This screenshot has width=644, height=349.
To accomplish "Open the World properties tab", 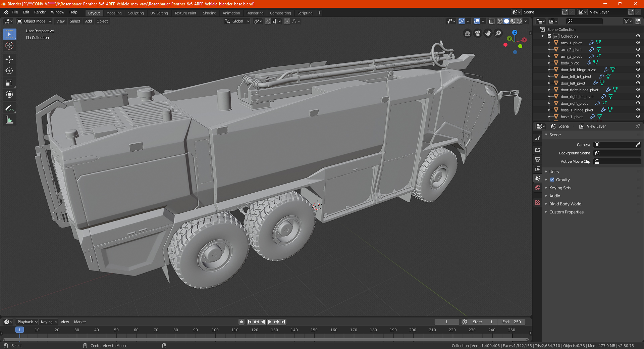I will point(538,188).
